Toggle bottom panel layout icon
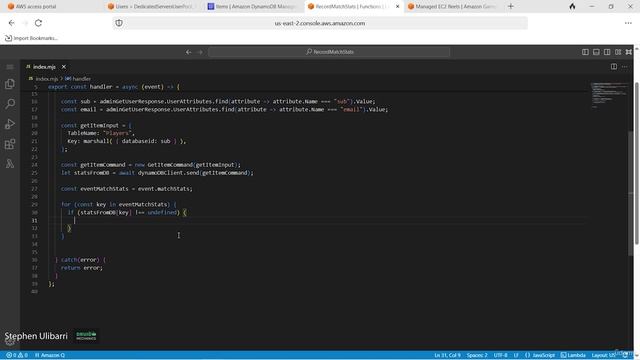This screenshot has width=640, height=360. (x=596, y=52)
